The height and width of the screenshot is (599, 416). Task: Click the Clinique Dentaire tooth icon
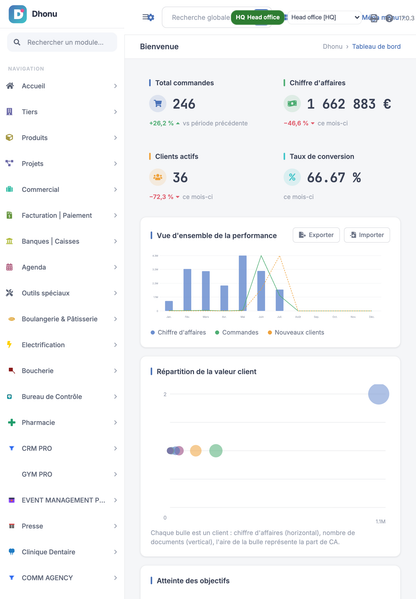(x=11, y=552)
